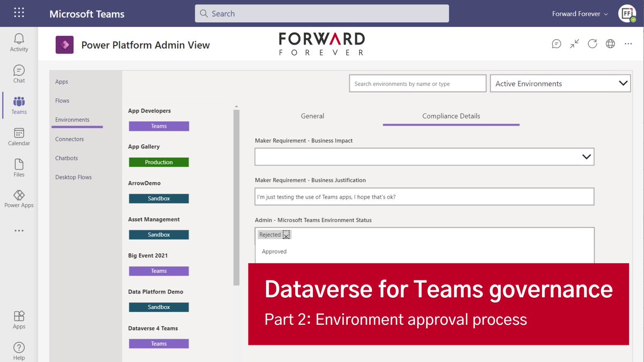644x362 pixels.
Task: Click the Teams search box
Action: coord(321,13)
